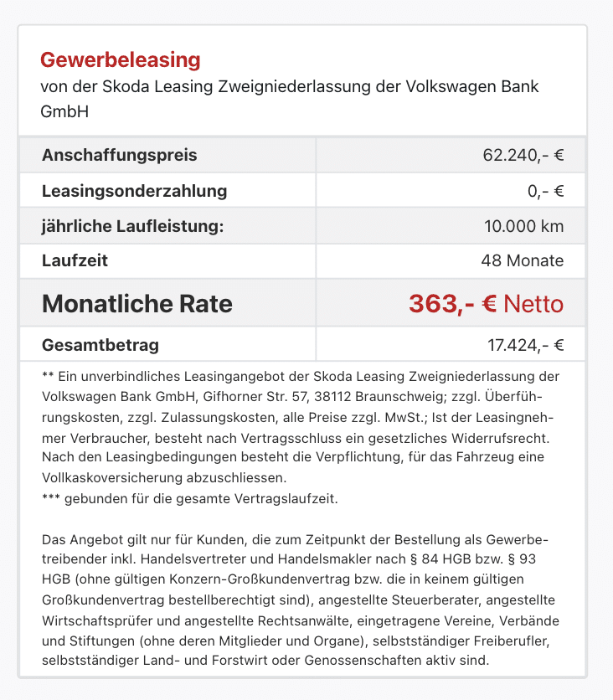The image size is (613, 700).
Task: Click the paragraph starting Das Angebot gilt
Action: 301,600
